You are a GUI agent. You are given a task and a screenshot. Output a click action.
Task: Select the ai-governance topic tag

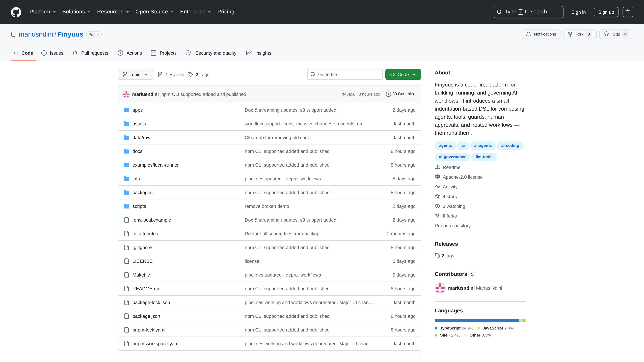point(452,157)
